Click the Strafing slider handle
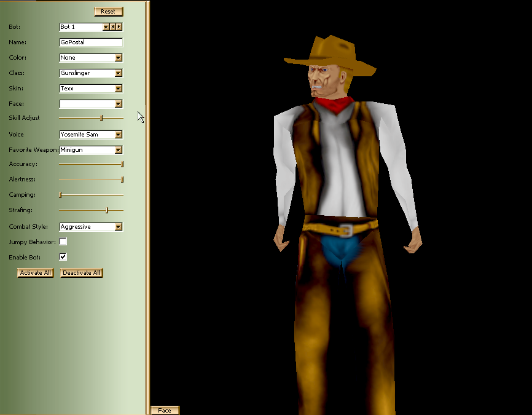The width and height of the screenshot is (532, 415). (107, 210)
